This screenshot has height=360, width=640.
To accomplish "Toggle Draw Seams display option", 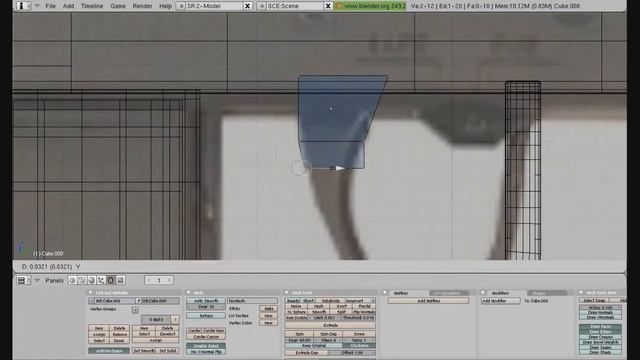I will click(600, 347).
